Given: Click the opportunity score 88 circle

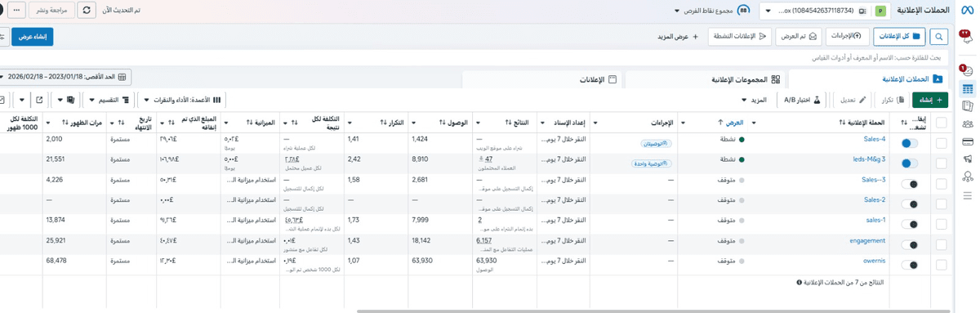Looking at the screenshot, I should click(743, 11).
